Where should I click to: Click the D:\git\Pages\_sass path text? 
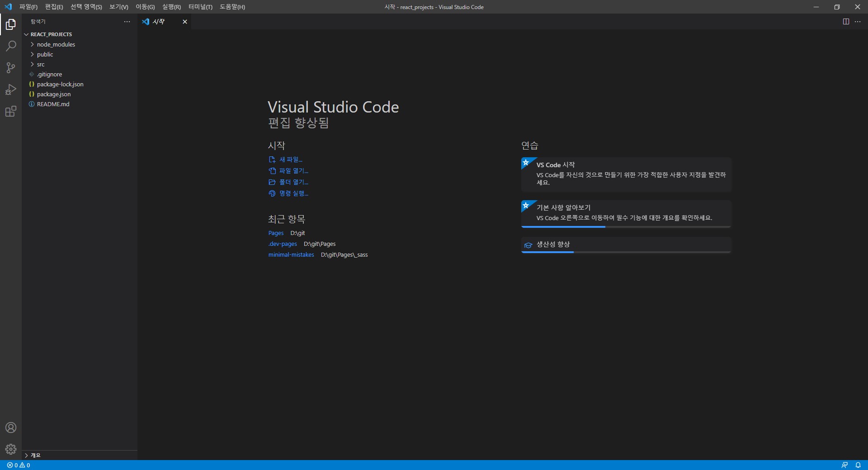(344, 255)
